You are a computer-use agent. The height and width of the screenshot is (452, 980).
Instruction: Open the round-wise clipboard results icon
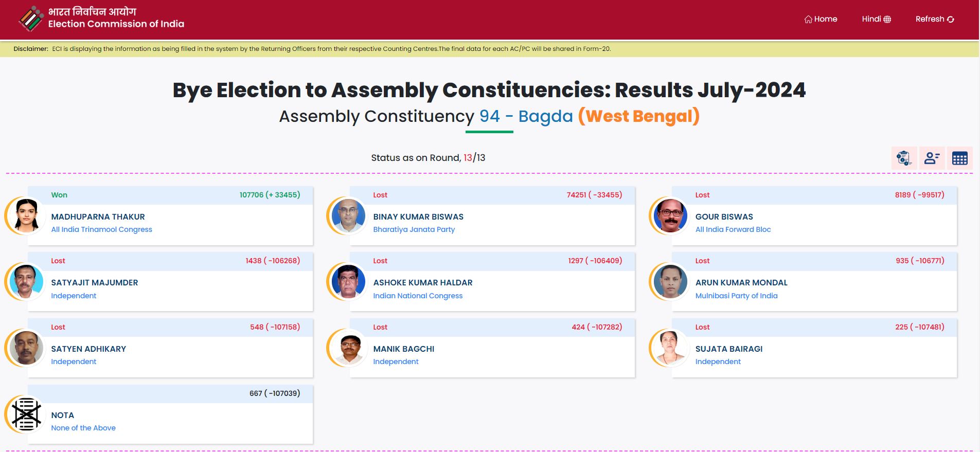[903, 158]
